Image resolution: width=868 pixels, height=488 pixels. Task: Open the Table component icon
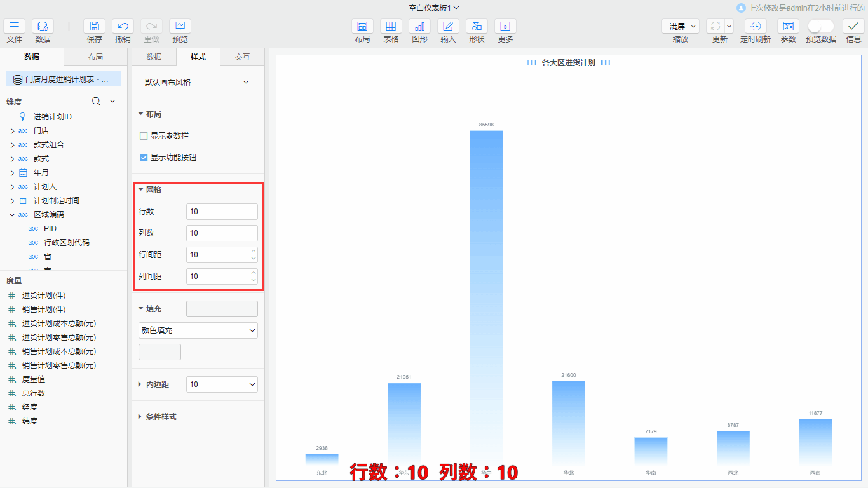391,27
